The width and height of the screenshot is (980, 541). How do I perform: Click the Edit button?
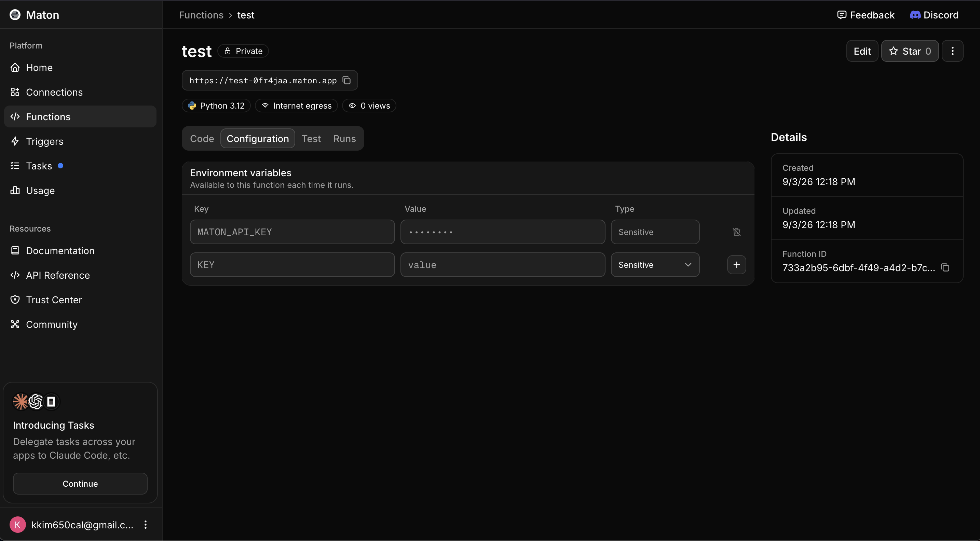pos(862,51)
